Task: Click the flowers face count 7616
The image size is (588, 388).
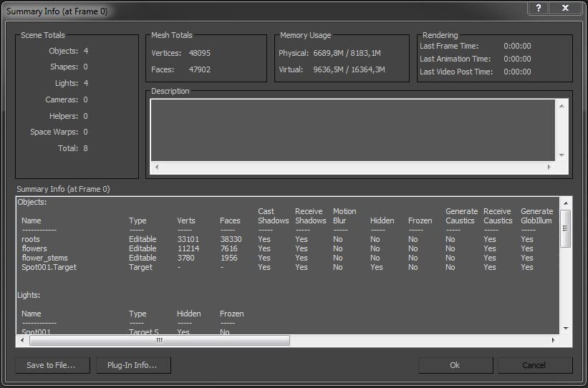Action: pyautogui.click(x=228, y=248)
